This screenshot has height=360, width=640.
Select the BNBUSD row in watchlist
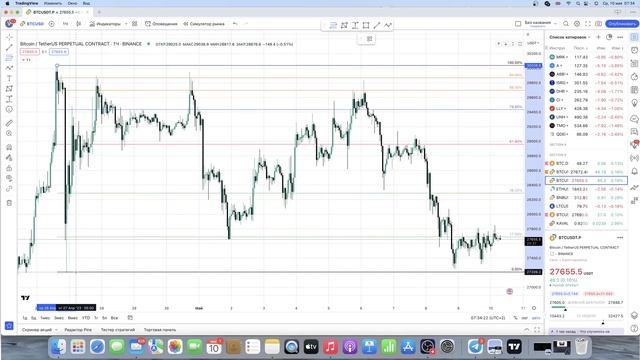[587, 198]
